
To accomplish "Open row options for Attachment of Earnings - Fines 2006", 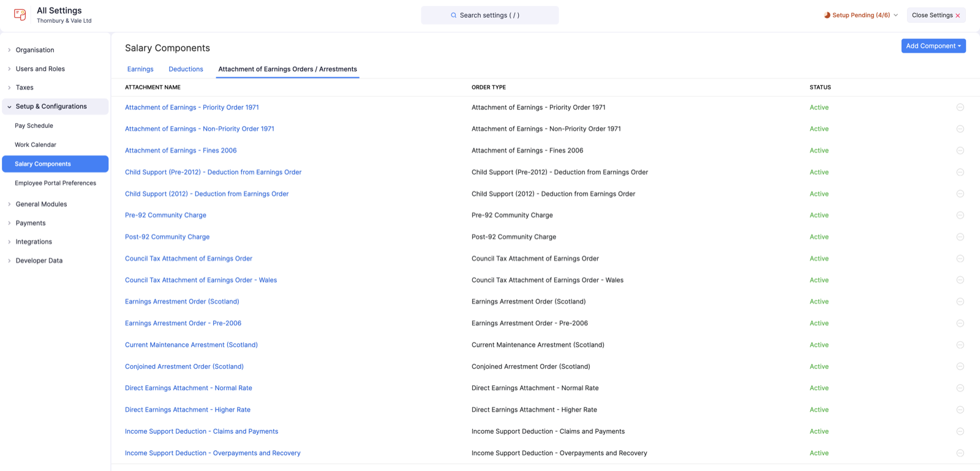I will 960,151.
